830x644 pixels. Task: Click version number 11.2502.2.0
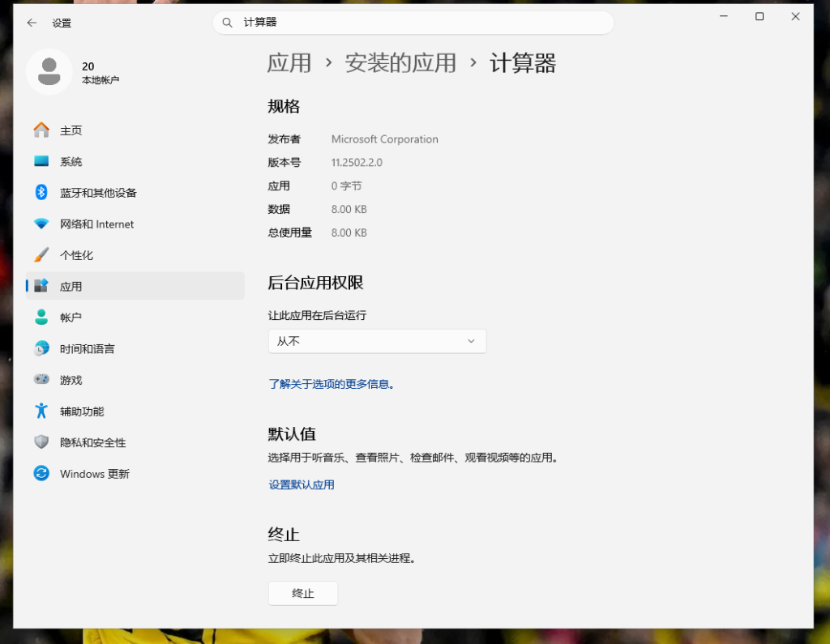[x=357, y=163]
